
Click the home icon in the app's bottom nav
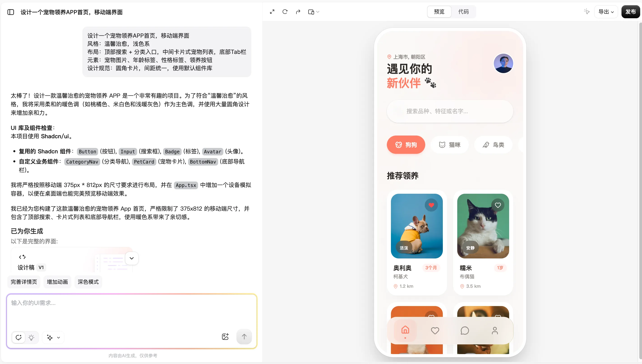click(x=405, y=330)
